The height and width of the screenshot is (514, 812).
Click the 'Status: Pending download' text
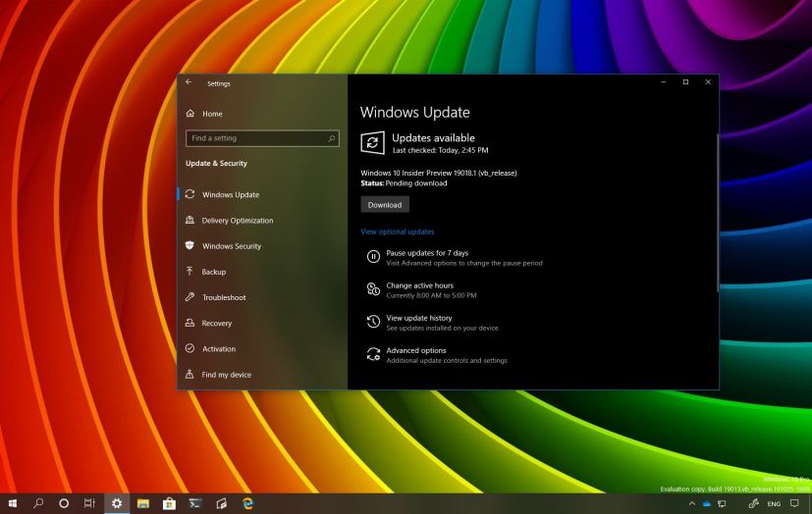[x=404, y=183]
